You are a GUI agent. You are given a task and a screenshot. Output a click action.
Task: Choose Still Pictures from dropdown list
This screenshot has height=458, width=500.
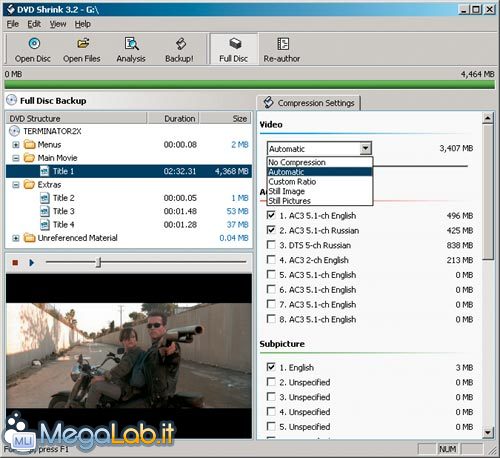[x=320, y=201]
